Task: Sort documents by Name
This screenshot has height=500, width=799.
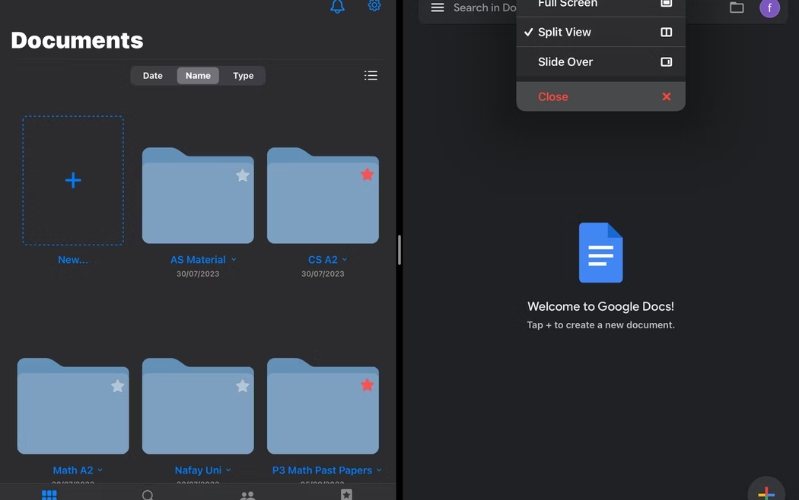Action: [198, 75]
